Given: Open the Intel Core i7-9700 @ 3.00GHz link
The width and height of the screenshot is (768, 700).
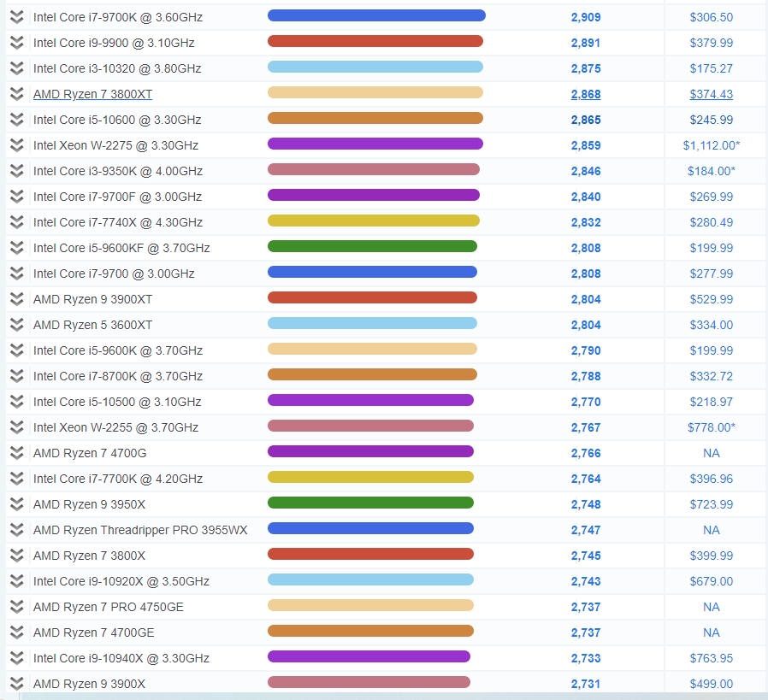Looking at the screenshot, I should coord(114,274).
